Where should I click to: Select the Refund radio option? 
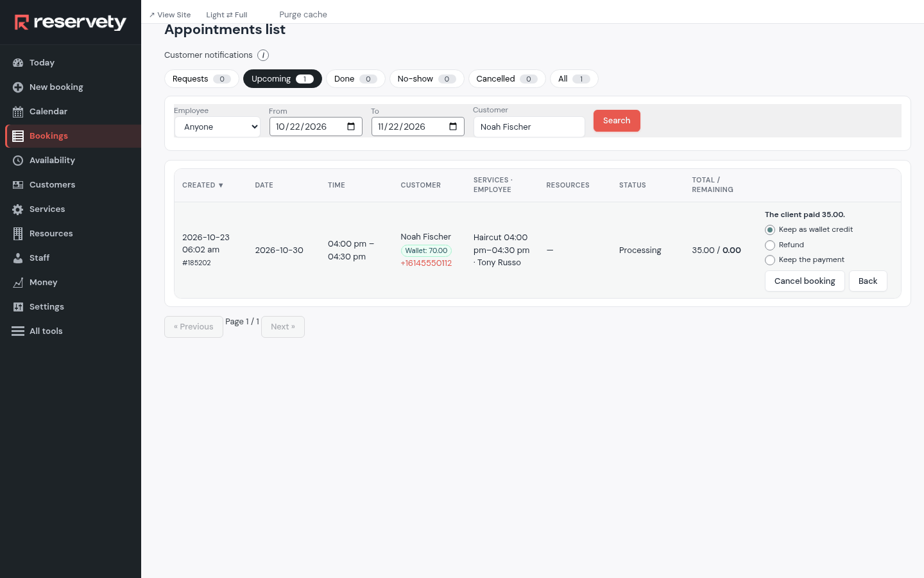(x=770, y=245)
